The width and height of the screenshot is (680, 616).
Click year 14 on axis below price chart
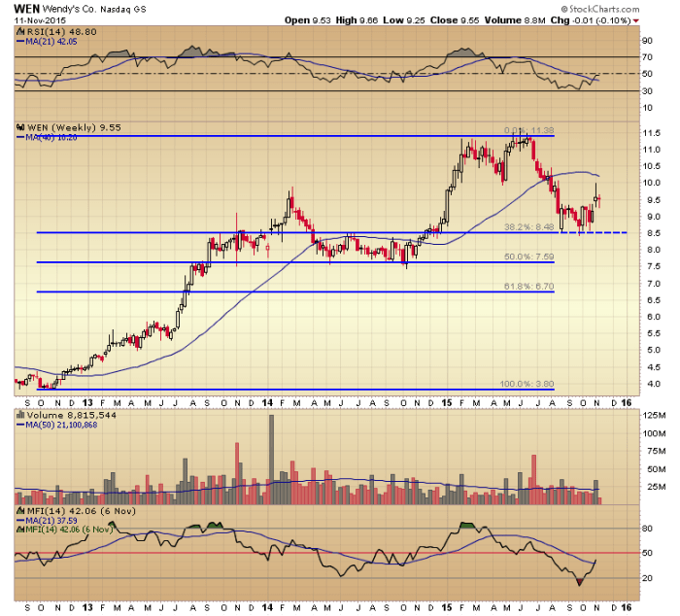267,403
